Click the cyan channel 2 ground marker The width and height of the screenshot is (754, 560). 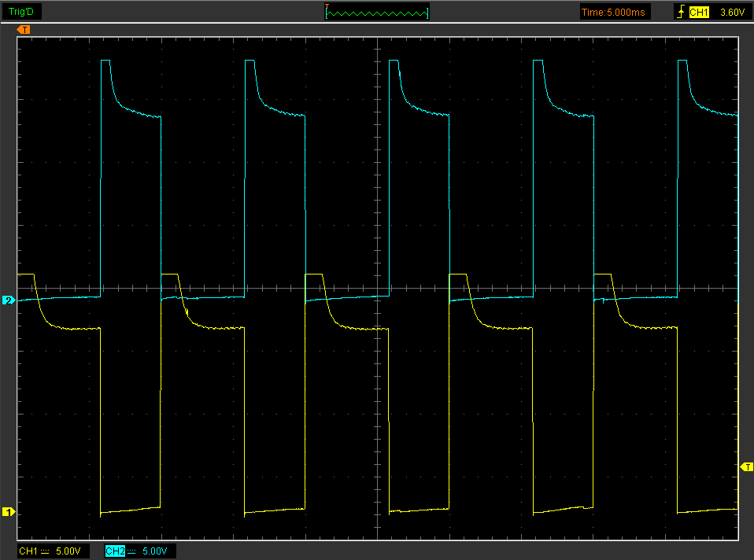point(8,300)
